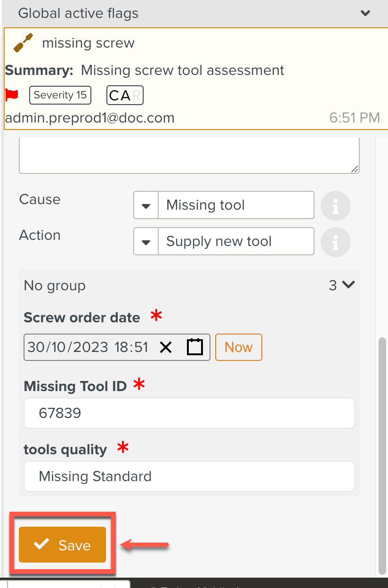Click the Screw order date input
Screen dimensions: 388x588
coord(87,348)
